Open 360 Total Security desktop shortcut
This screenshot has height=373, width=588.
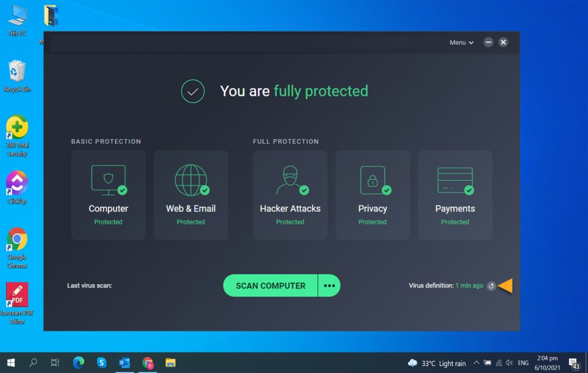click(x=17, y=136)
